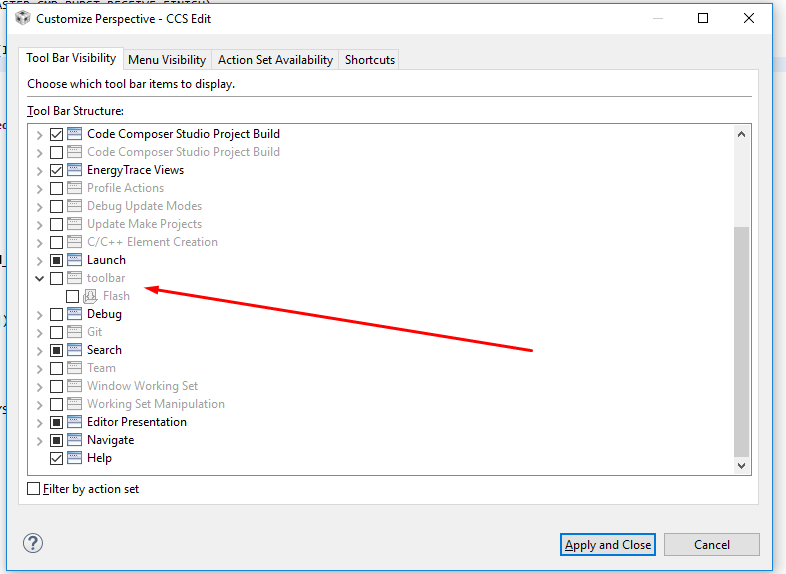Click the Flash item icon

90,296
